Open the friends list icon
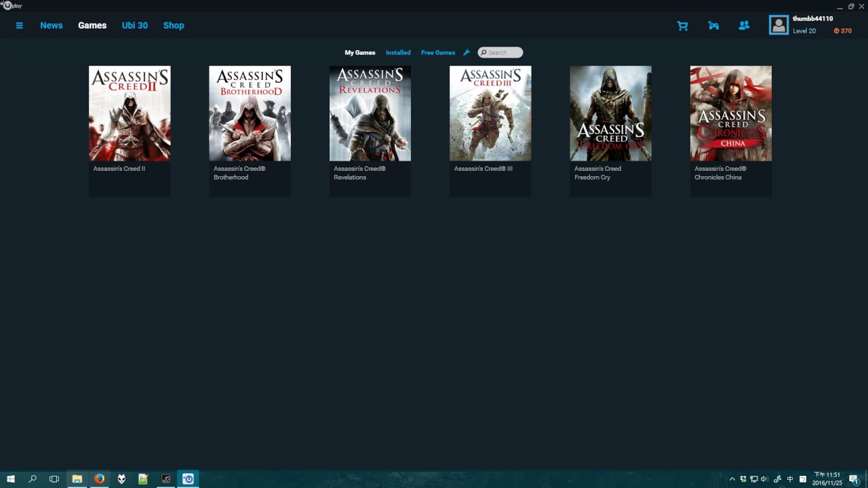The width and height of the screenshot is (868, 488). 744,26
